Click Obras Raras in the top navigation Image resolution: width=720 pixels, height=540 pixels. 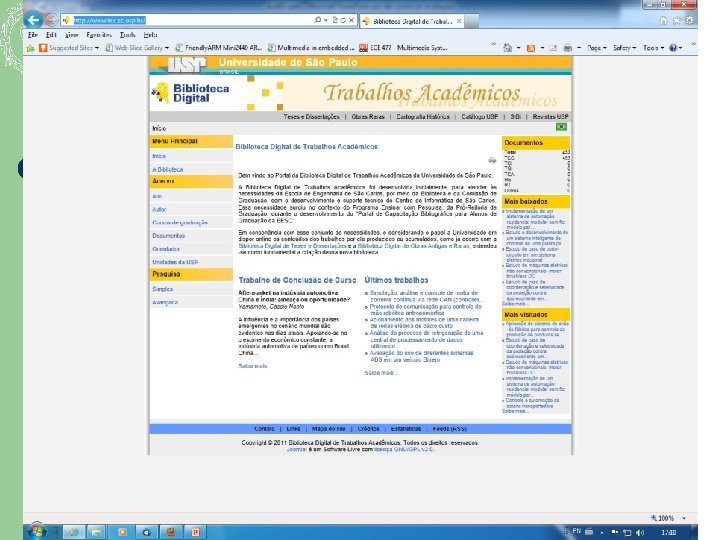click(368, 117)
